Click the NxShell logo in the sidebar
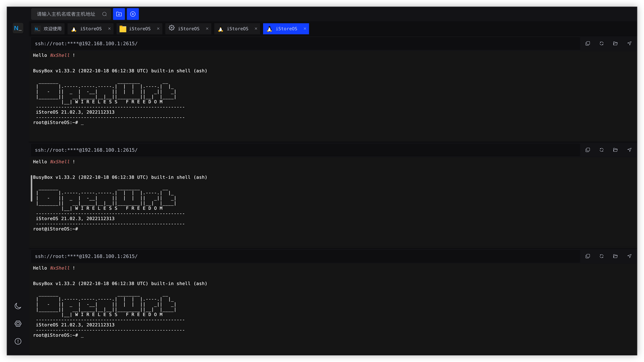Image resolution: width=644 pixels, height=362 pixels. coord(18,28)
